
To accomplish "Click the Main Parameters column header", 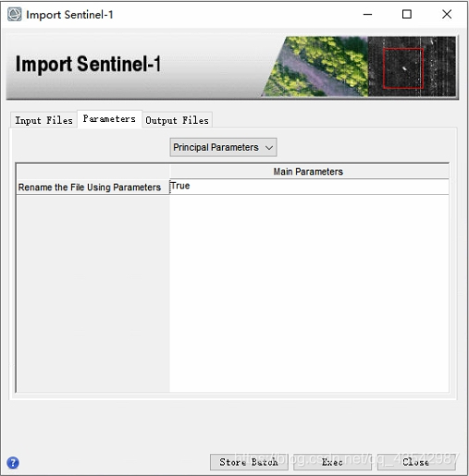I will (309, 171).
